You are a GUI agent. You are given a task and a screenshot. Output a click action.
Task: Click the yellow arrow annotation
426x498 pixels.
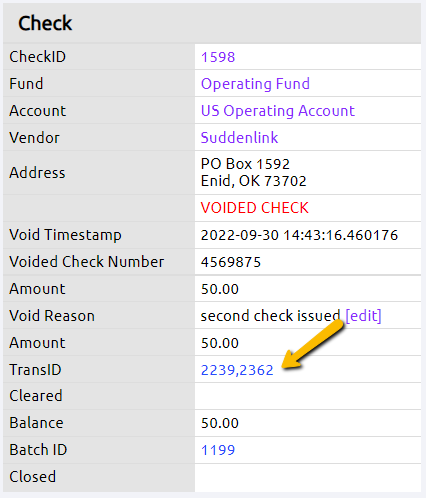[312, 344]
